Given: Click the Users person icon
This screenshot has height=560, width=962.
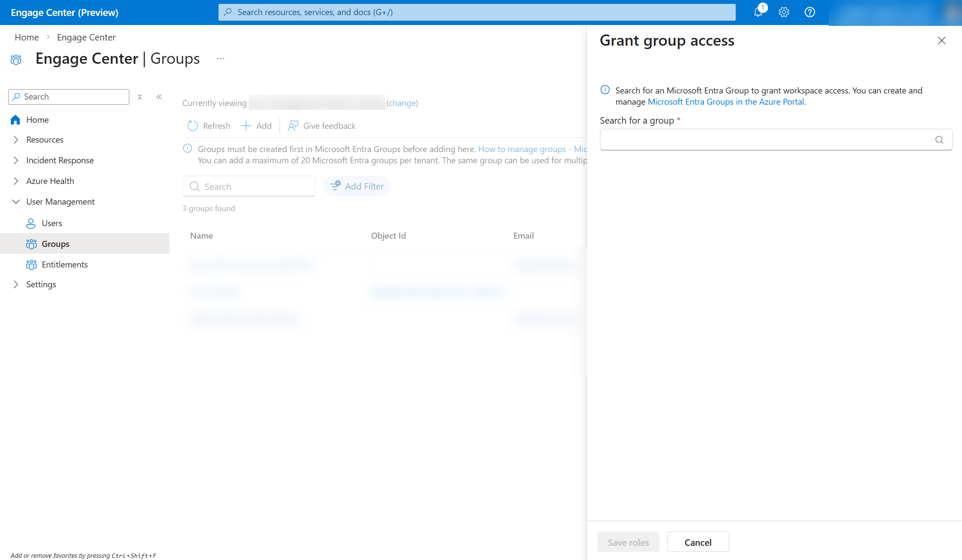Looking at the screenshot, I should tap(31, 223).
